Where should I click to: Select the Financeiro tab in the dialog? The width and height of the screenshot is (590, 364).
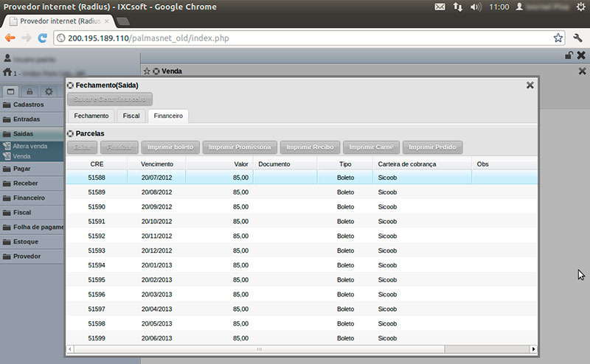coord(168,116)
